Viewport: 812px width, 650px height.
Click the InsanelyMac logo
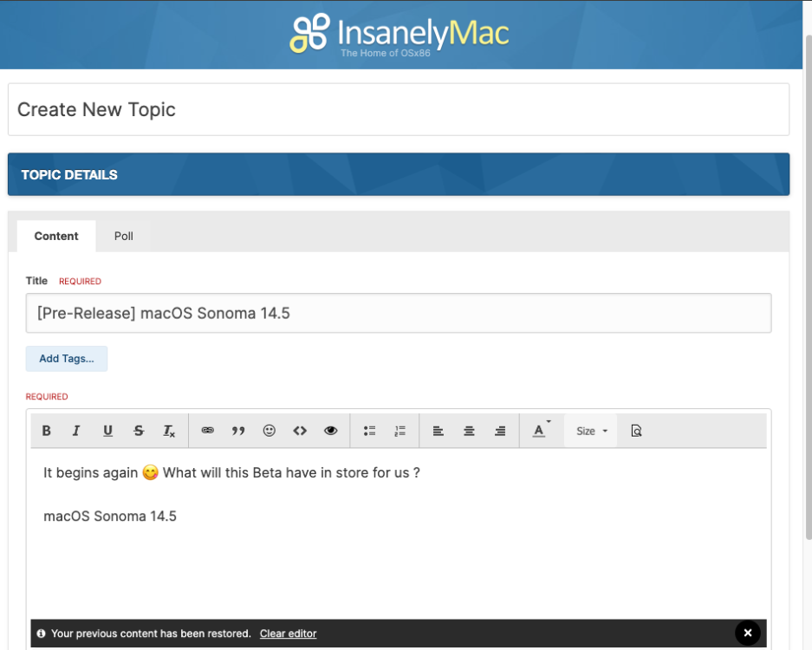pos(400,34)
